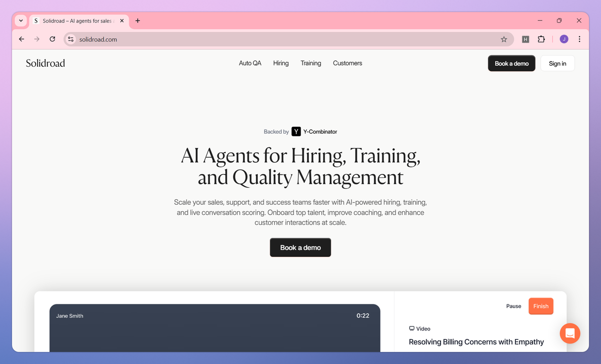
Task: Open a new browser tab
Action: [x=138, y=21]
